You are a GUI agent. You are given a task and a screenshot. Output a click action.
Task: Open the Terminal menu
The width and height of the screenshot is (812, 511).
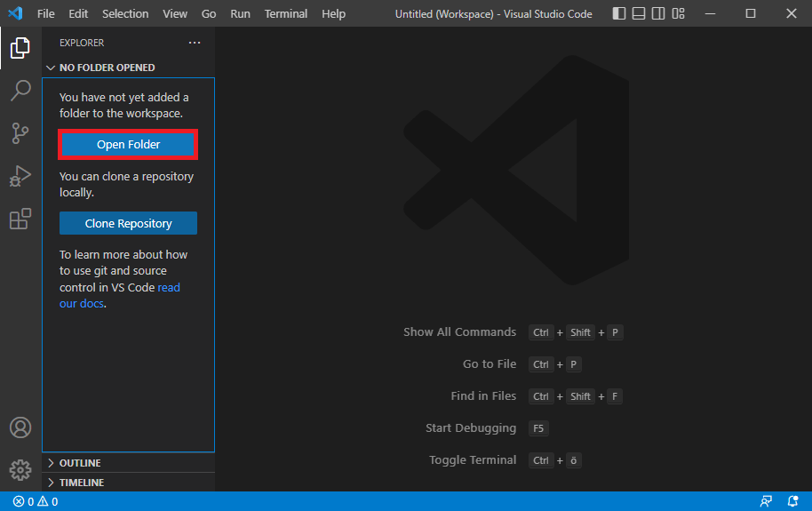point(286,13)
